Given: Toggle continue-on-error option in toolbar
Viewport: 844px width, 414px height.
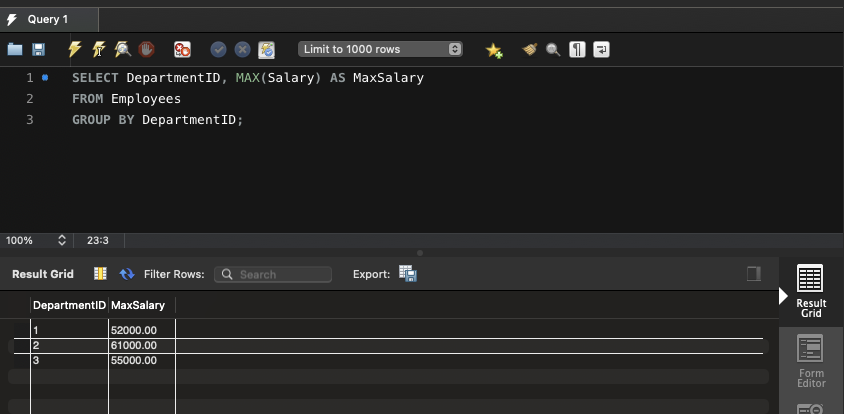Looking at the screenshot, I should (x=182, y=49).
